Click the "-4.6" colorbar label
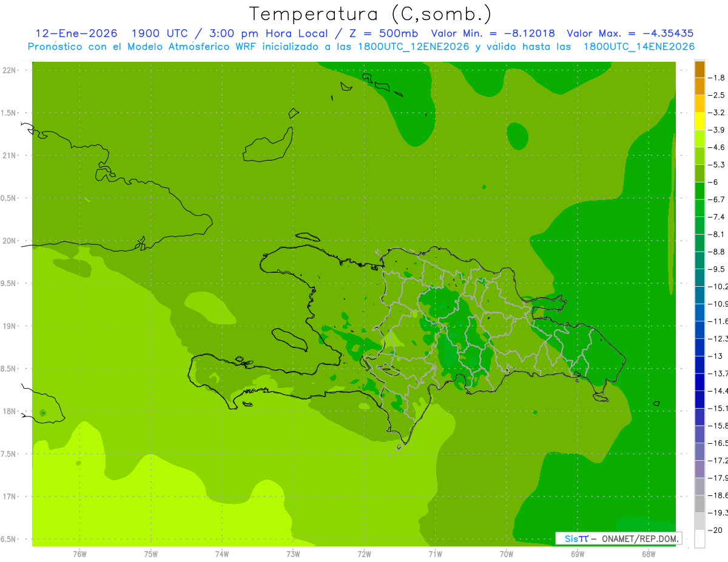 click(716, 147)
